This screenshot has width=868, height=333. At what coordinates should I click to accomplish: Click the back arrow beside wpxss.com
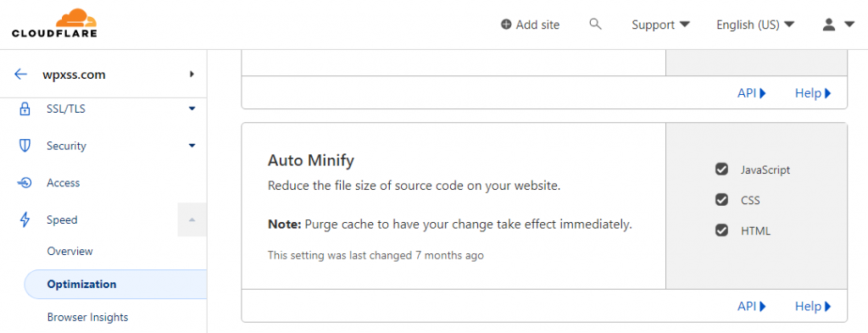point(21,75)
